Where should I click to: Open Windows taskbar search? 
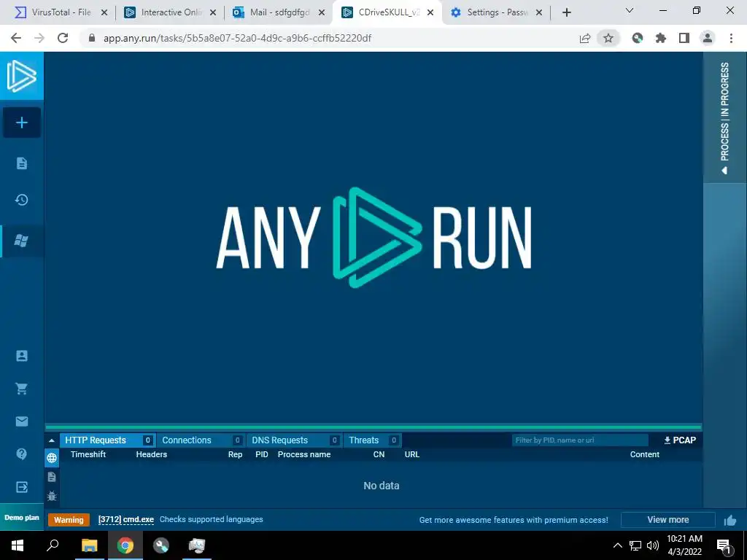(x=53, y=545)
